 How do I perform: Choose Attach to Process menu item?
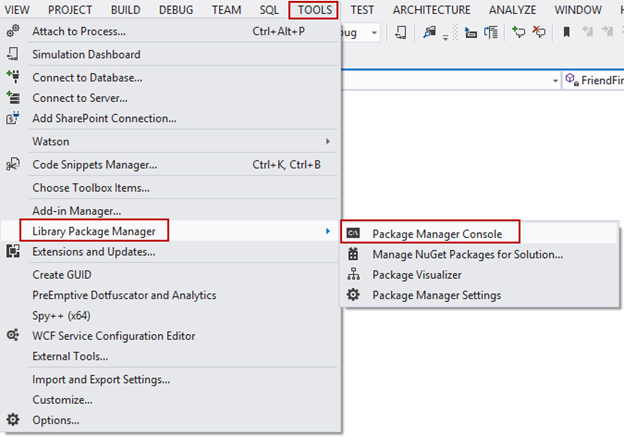coord(171,31)
